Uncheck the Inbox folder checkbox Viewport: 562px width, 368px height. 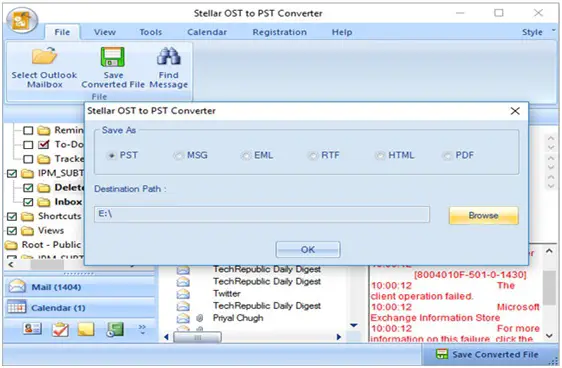pyautogui.click(x=28, y=202)
